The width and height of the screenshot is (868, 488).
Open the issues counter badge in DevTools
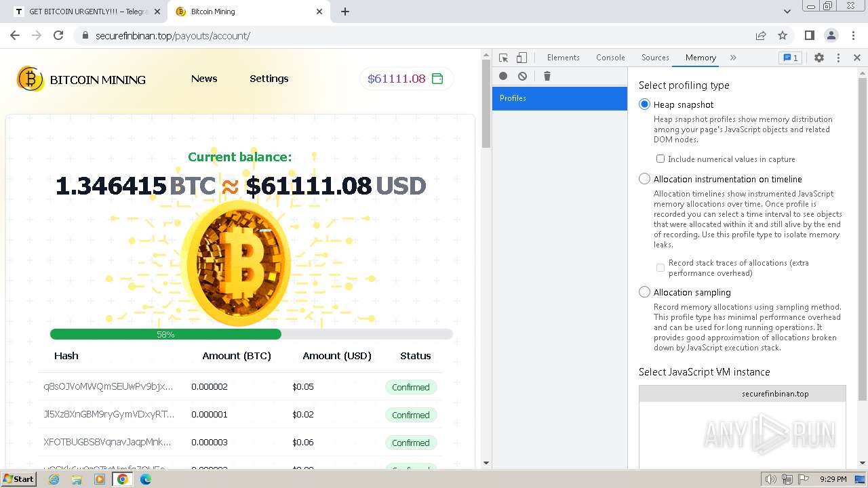790,58
